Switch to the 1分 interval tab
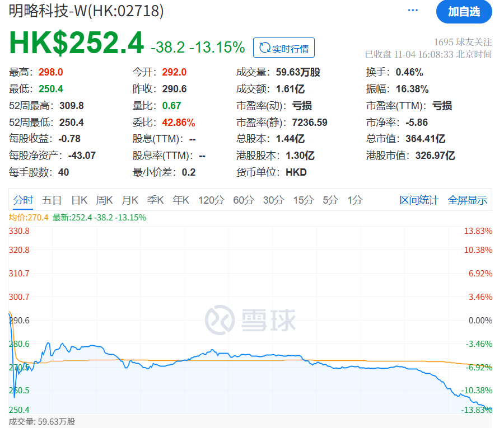 (x=354, y=200)
